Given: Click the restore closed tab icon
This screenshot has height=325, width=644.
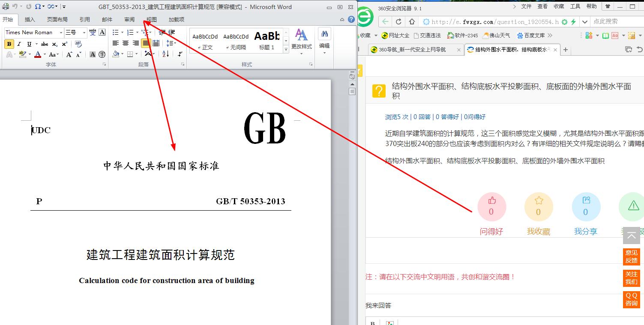Looking at the screenshot, I should (x=640, y=50).
